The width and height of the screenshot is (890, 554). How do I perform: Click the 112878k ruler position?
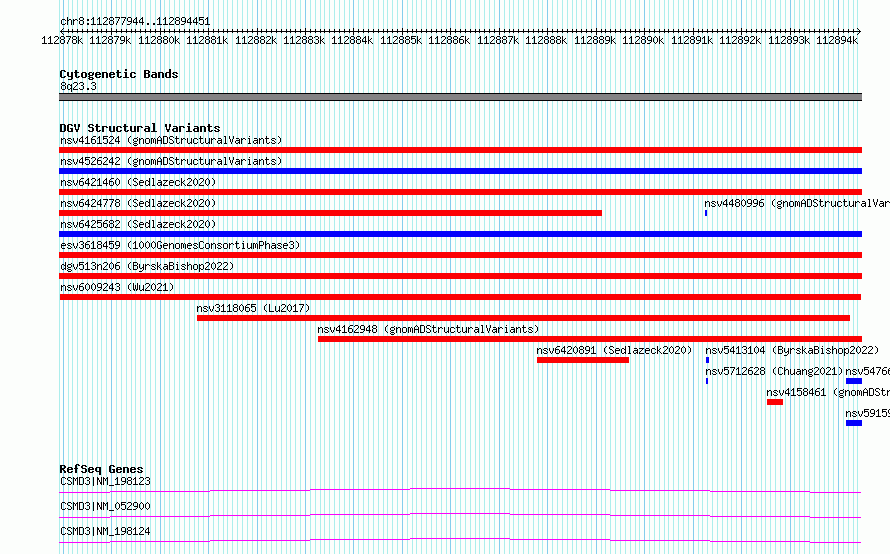62,40
